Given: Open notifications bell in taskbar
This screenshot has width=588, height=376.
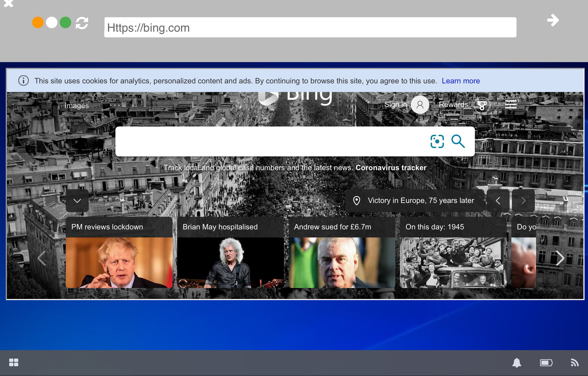Looking at the screenshot, I should point(517,363).
